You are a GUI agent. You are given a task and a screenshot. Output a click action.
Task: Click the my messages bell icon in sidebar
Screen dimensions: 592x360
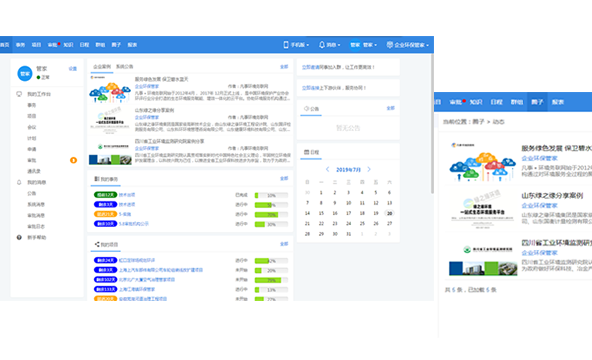point(19,182)
